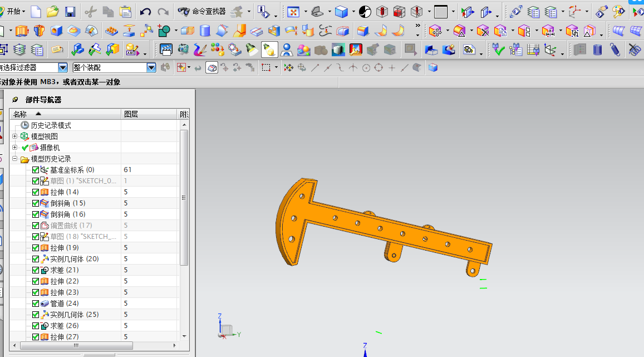Click the Paste clipboard icon
Viewport: 644px width, 357px height.
pyautogui.click(x=125, y=11)
